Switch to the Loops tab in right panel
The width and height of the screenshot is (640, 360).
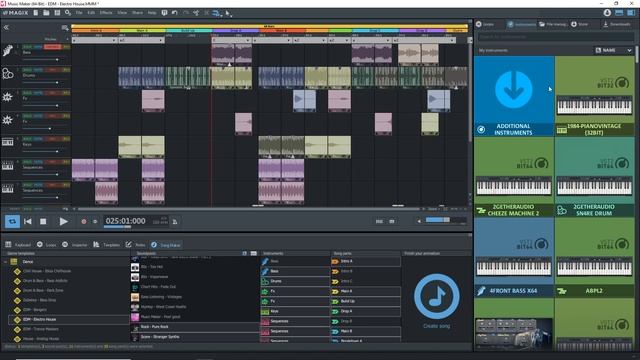pos(485,24)
